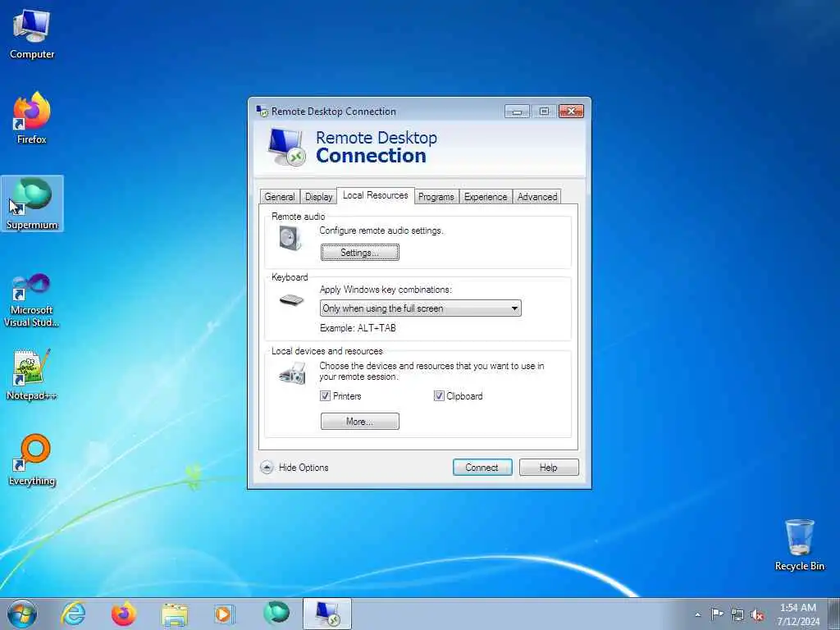Click the More... devices button

click(x=360, y=421)
